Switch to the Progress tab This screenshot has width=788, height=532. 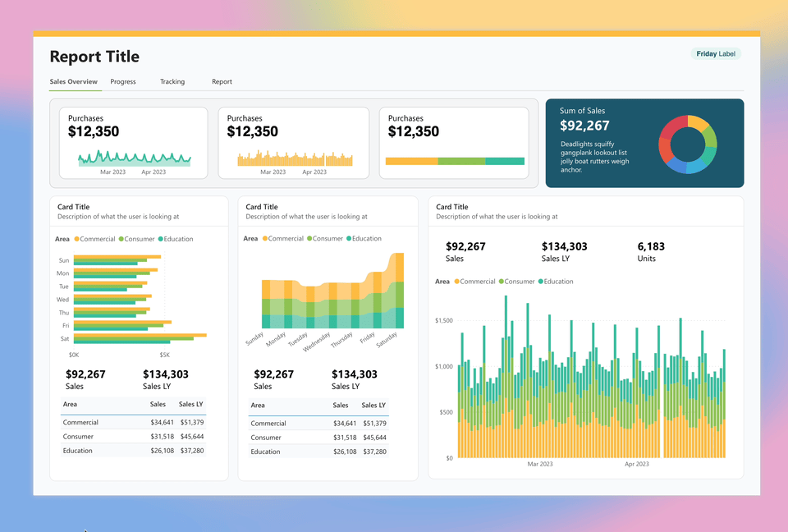click(x=123, y=81)
